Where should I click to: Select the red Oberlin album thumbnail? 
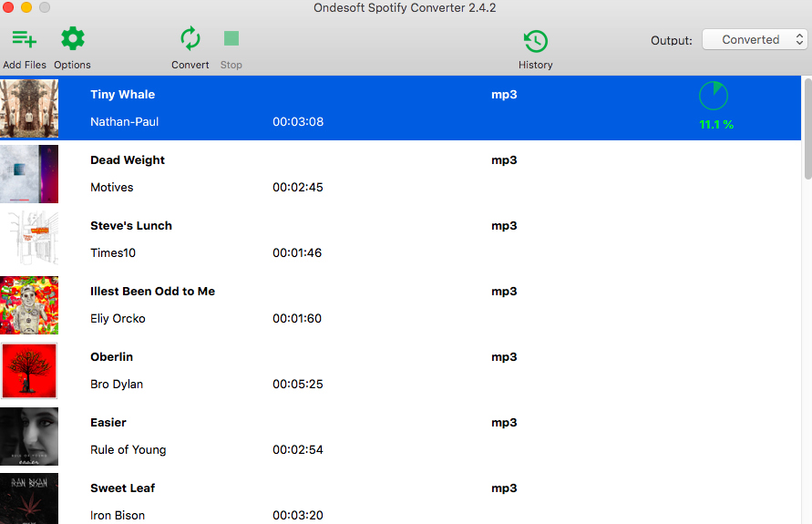point(29,371)
